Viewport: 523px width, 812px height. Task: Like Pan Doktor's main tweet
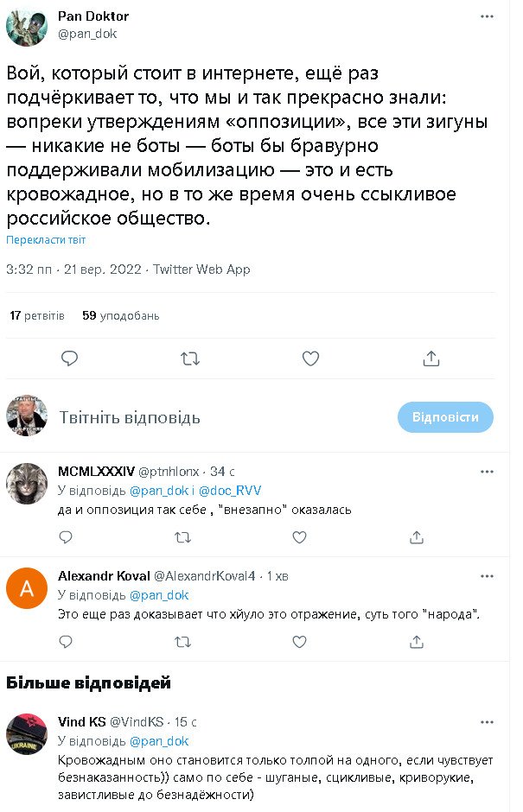pos(310,358)
